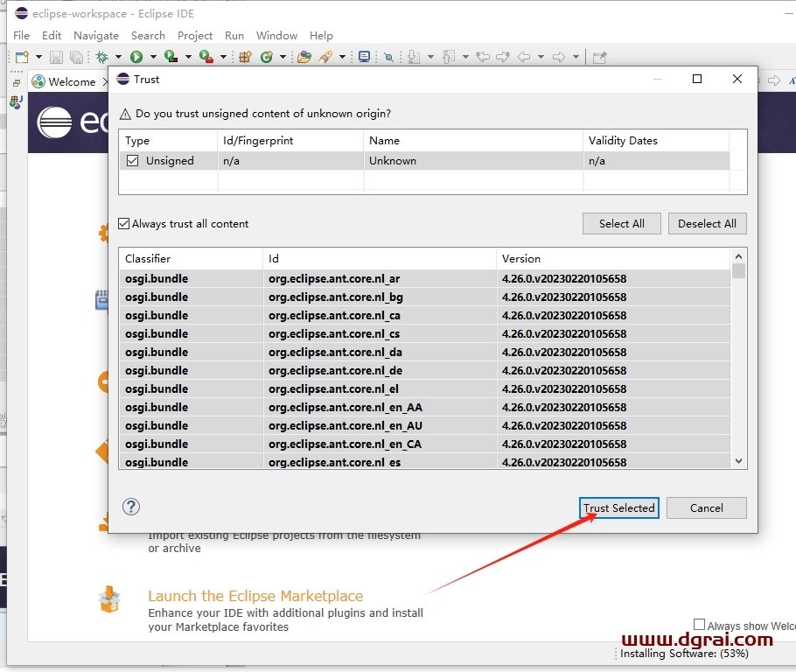Viewport: 796px width, 672px height.
Task: Open the New wizard dropdown arrow
Action: pyautogui.click(x=38, y=57)
